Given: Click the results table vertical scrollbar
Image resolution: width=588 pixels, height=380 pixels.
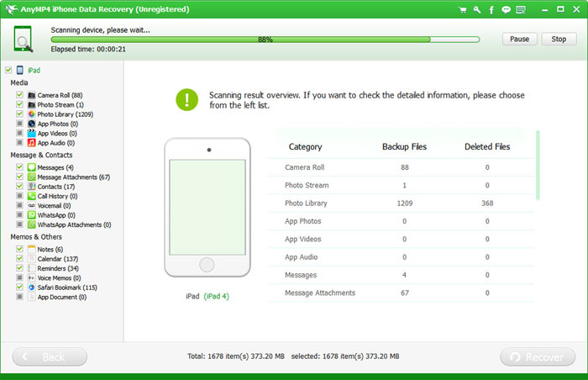Looking at the screenshot, I should tap(538, 164).
